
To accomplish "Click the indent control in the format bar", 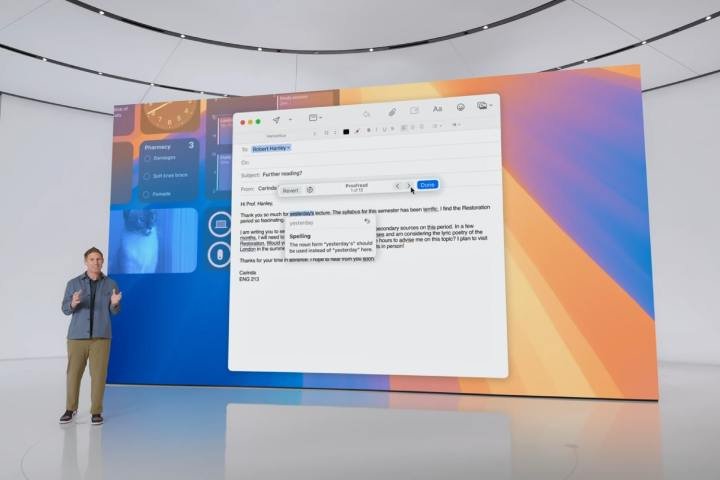I will (456, 124).
